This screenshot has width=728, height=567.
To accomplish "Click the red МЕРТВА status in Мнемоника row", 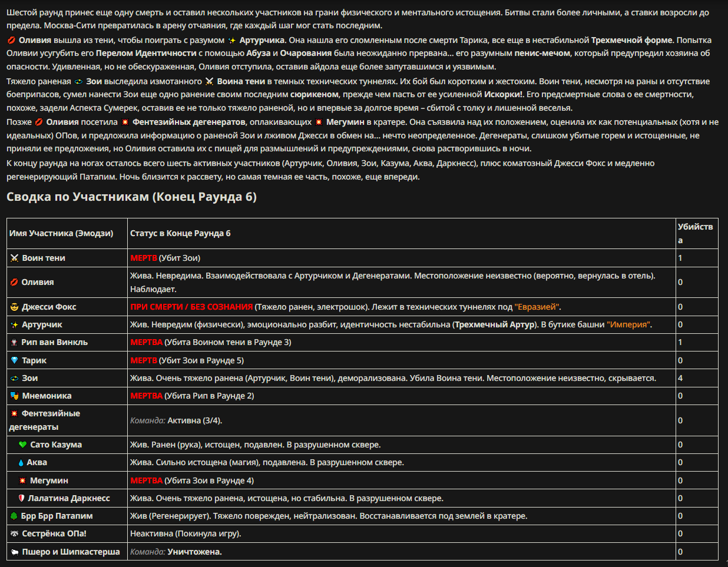I will tap(146, 396).
